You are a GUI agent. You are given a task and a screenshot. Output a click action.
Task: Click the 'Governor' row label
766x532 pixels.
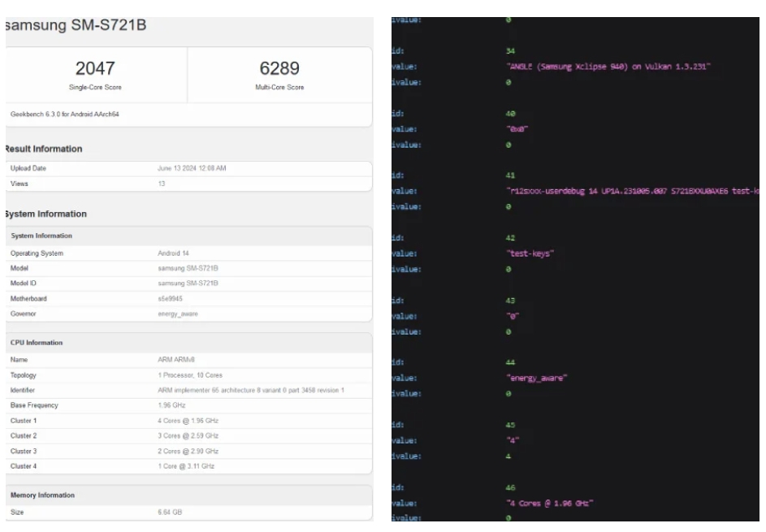click(23, 314)
